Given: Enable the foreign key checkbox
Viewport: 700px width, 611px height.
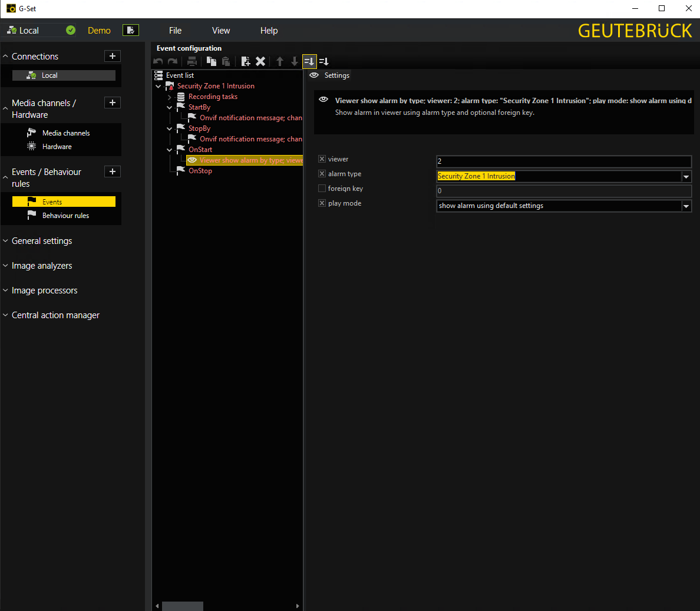Looking at the screenshot, I should (322, 189).
